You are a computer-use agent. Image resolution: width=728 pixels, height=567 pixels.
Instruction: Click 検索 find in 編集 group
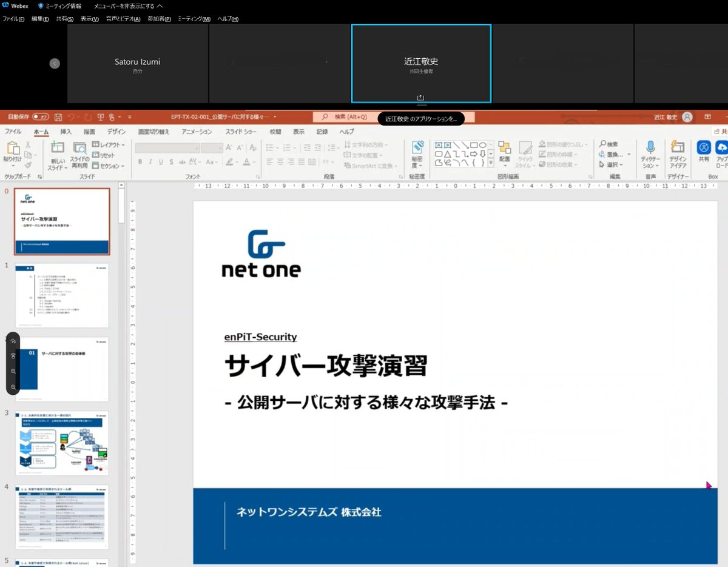tap(608, 144)
